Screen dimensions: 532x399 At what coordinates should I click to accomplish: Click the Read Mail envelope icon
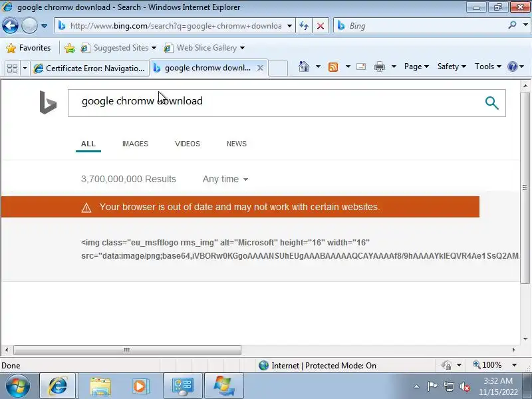[x=361, y=66]
